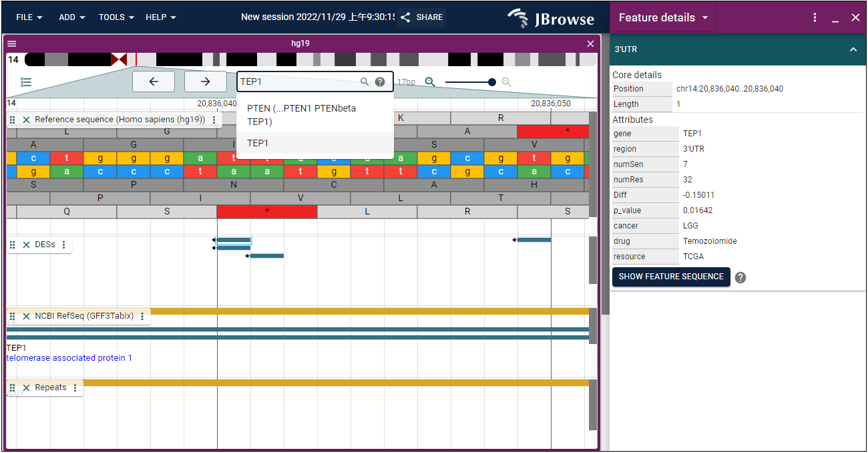Select TEP1 suggestion in search dropdown
The height and width of the screenshot is (453, 868).
[314, 143]
